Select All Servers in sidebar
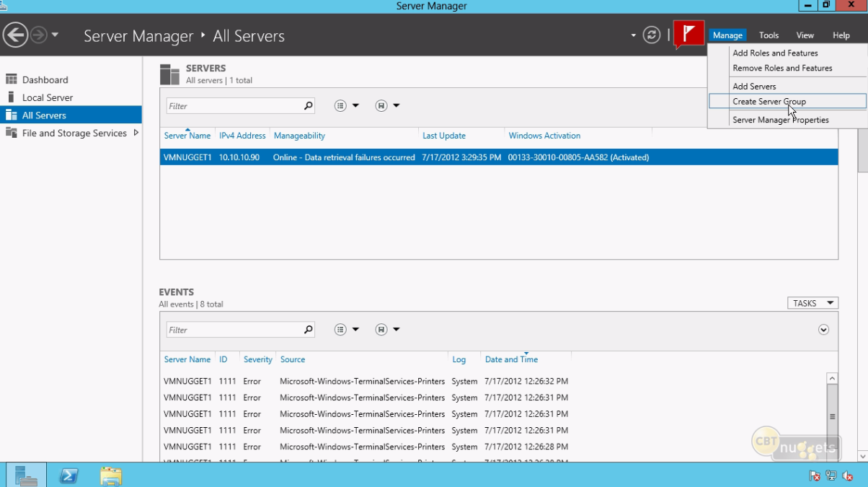The height and width of the screenshot is (487, 868). click(x=71, y=115)
